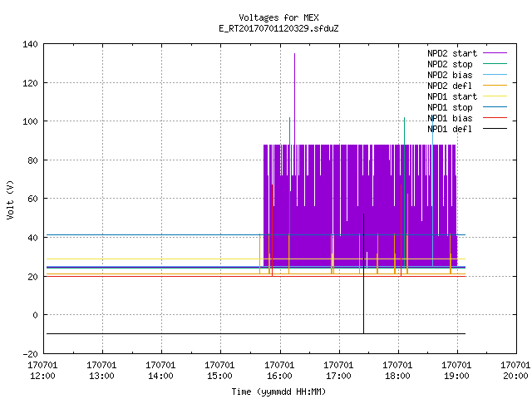This screenshot has height=399, width=532.
Task: Click the 'Volt (V)' y-axis label
Action: pyautogui.click(x=10, y=199)
